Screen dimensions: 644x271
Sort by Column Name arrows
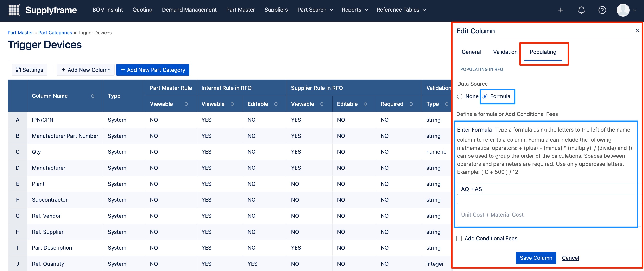pos(93,96)
